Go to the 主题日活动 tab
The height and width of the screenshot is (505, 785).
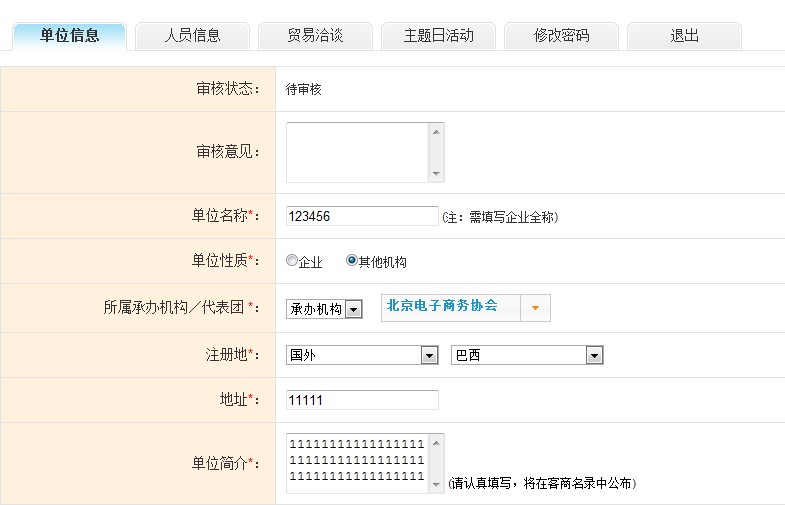[438, 35]
